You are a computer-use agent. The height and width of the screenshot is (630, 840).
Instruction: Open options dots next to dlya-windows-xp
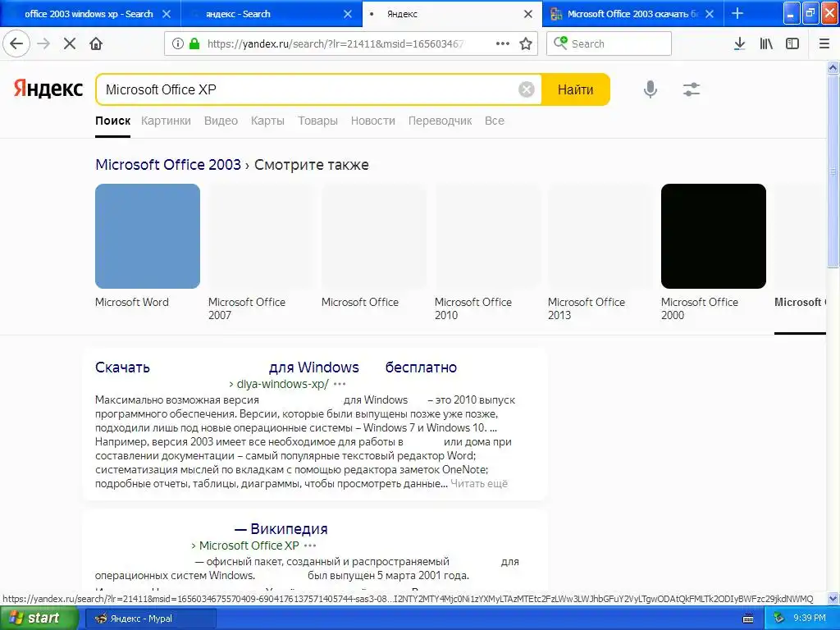[340, 384]
